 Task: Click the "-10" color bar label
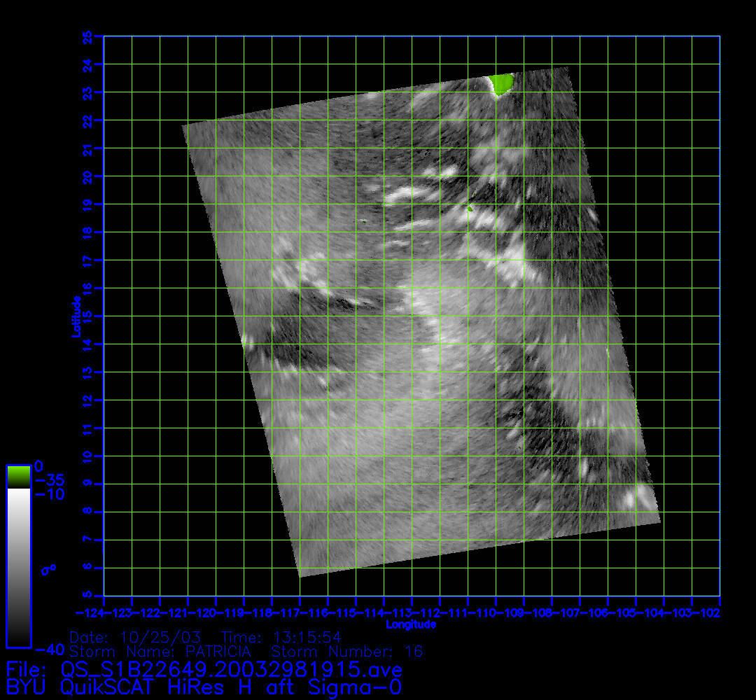coord(49,494)
